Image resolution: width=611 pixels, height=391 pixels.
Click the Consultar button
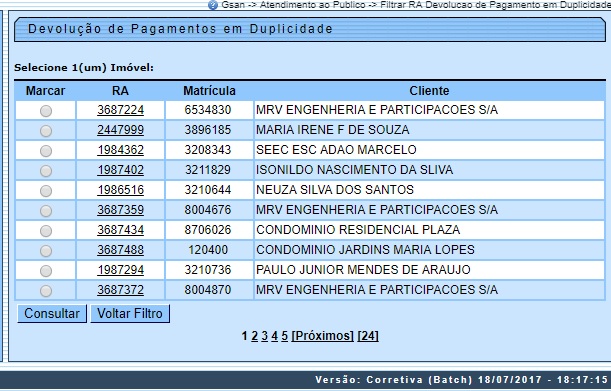point(52,313)
